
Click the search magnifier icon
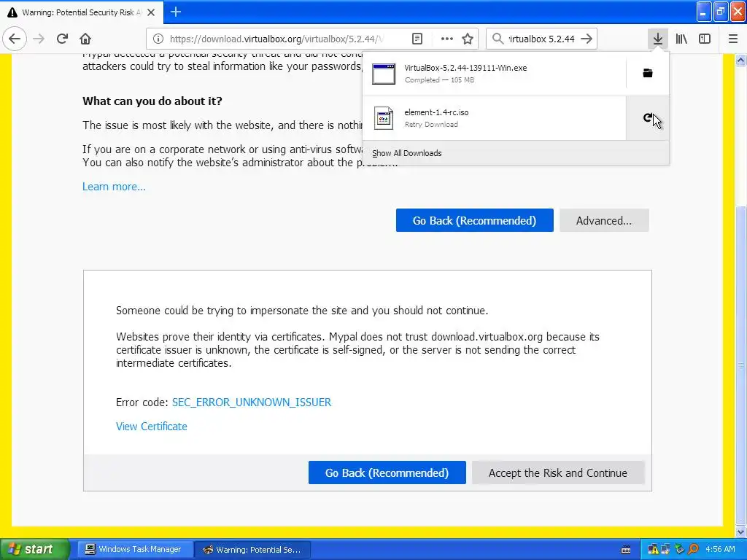click(498, 39)
